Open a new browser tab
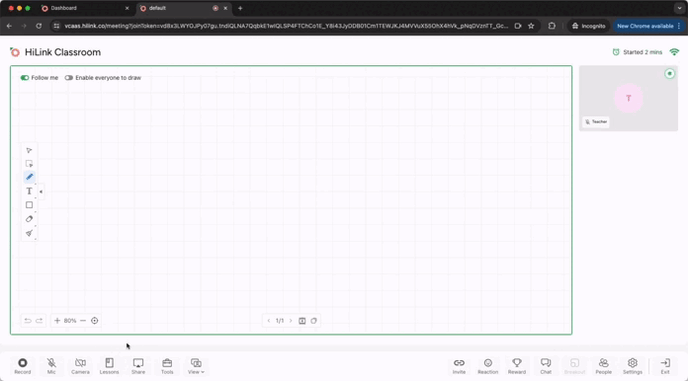688x381 pixels. [240, 8]
